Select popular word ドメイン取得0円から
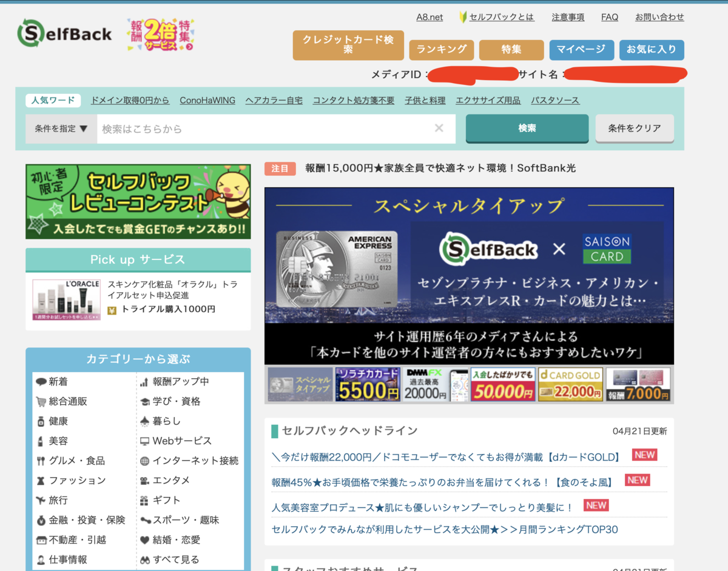This screenshot has height=571, width=728. [x=130, y=100]
